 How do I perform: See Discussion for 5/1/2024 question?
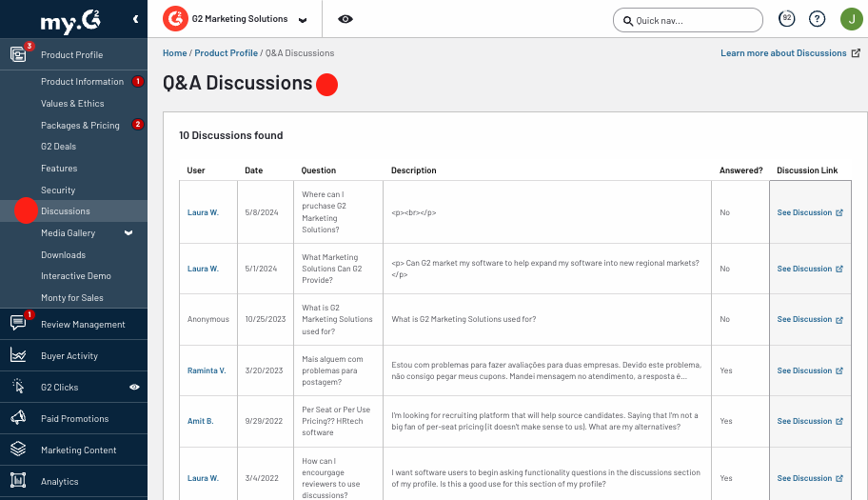810,269
